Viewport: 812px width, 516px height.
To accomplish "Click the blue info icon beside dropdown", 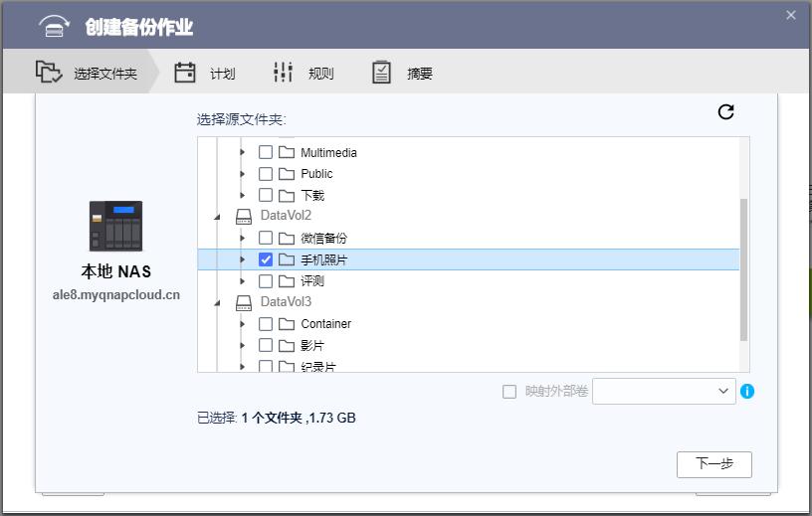I will [x=747, y=392].
